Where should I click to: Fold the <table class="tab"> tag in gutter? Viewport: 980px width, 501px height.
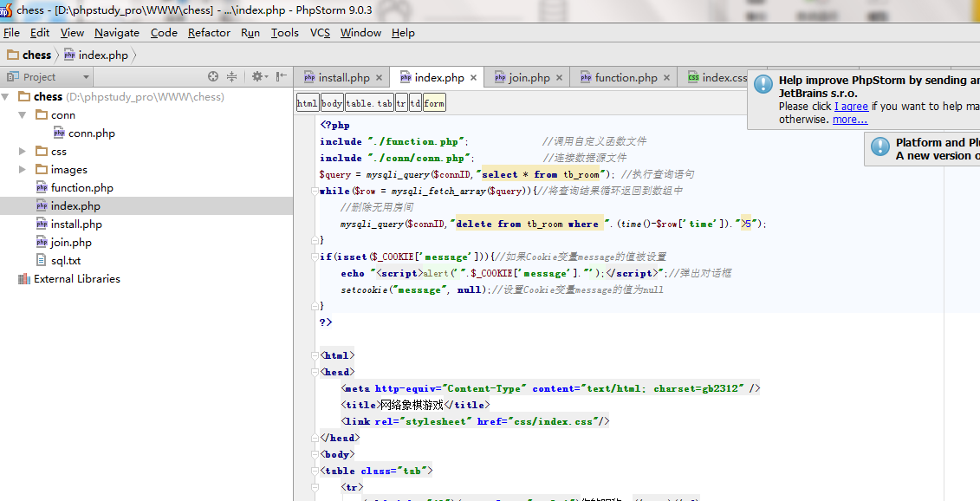point(315,471)
